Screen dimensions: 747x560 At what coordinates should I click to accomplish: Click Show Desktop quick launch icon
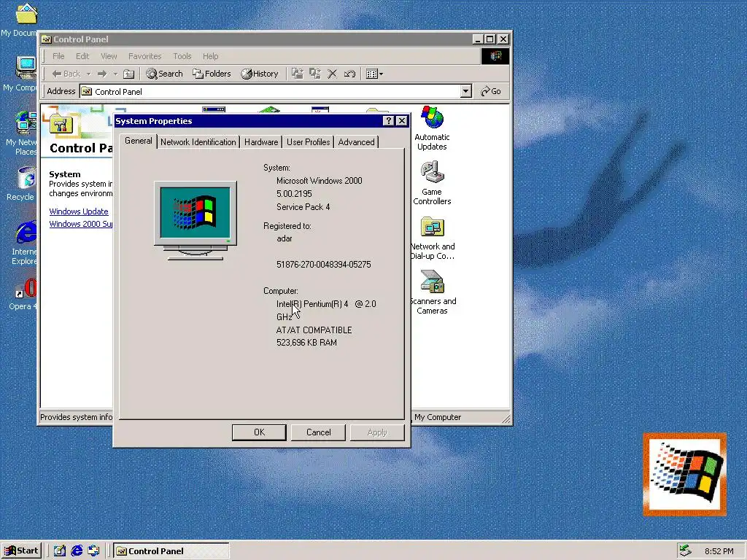[60, 551]
